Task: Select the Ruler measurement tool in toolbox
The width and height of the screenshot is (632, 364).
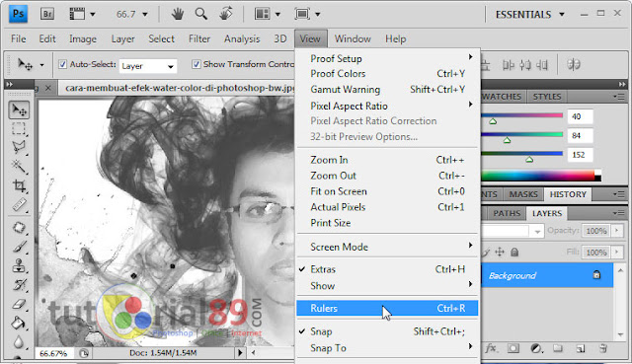Action: (19, 205)
